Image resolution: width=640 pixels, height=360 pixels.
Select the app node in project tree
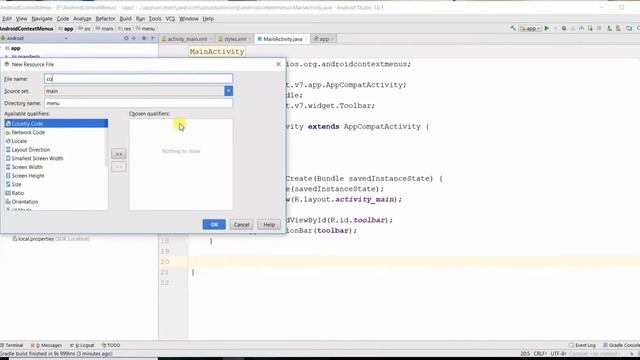point(13,48)
